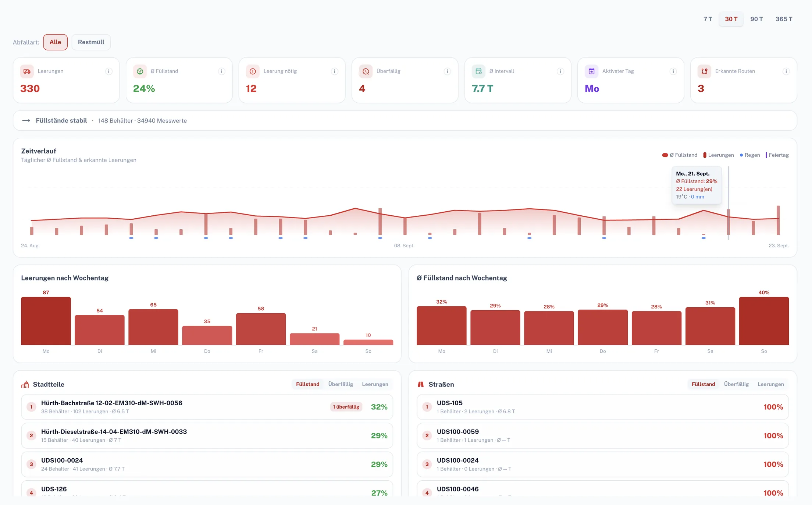Sort Stadtteile by Überfällig
This screenshot has height=505, width=812.
(341, 384)
